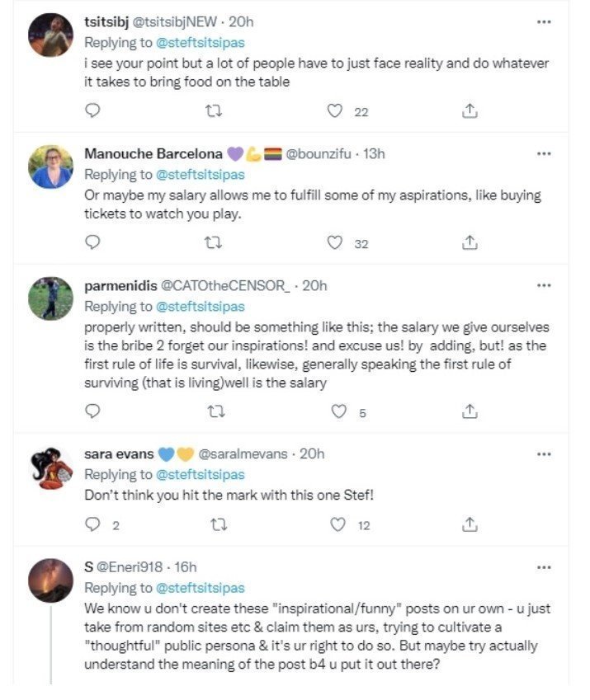Image resolution: width=590 pixels, height=700 pixels.
Task: Like parmenidis' tweet with 5 likes
Action: [x=338, y=411]
